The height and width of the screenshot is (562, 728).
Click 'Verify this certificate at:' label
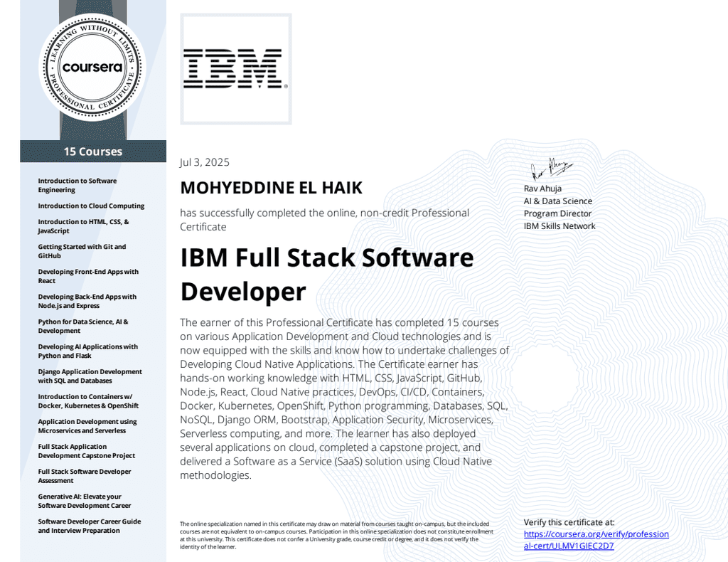click(569, 523)
